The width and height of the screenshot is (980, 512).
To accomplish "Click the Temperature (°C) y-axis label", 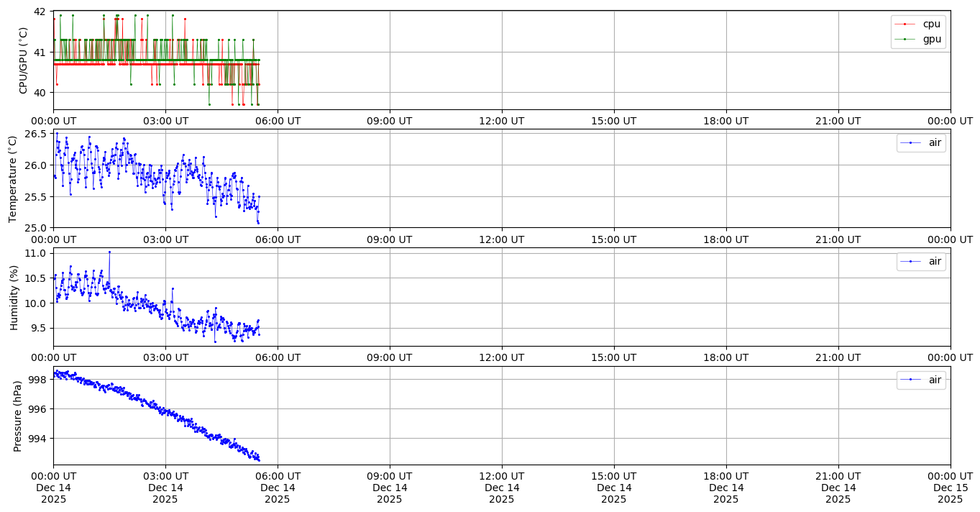I will [x=13, y=178].
